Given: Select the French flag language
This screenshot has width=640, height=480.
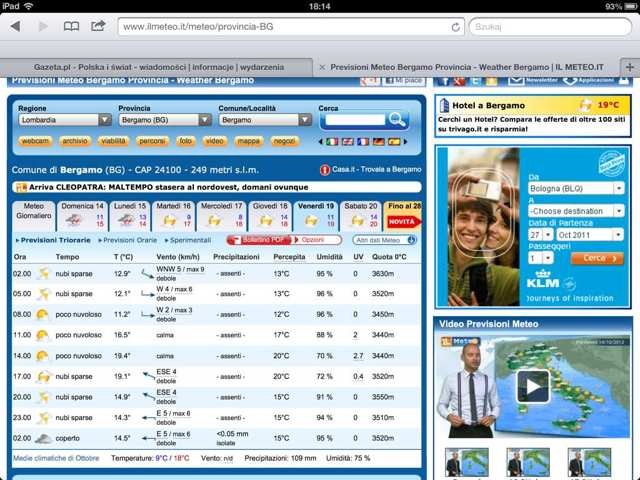Looking at the screenshot, I should [363, 142].
